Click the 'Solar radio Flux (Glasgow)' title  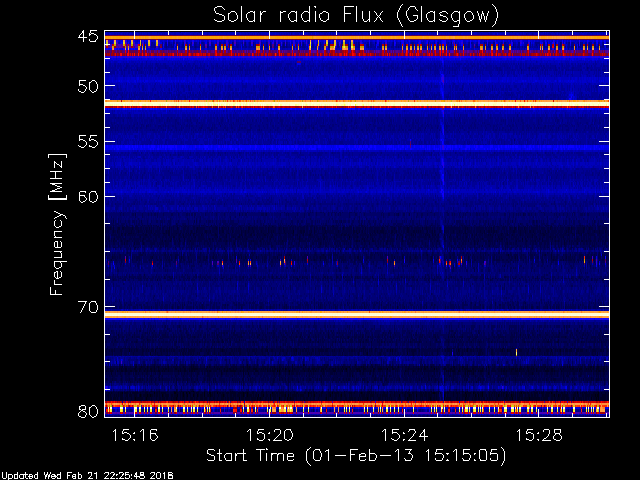point(356,16)
